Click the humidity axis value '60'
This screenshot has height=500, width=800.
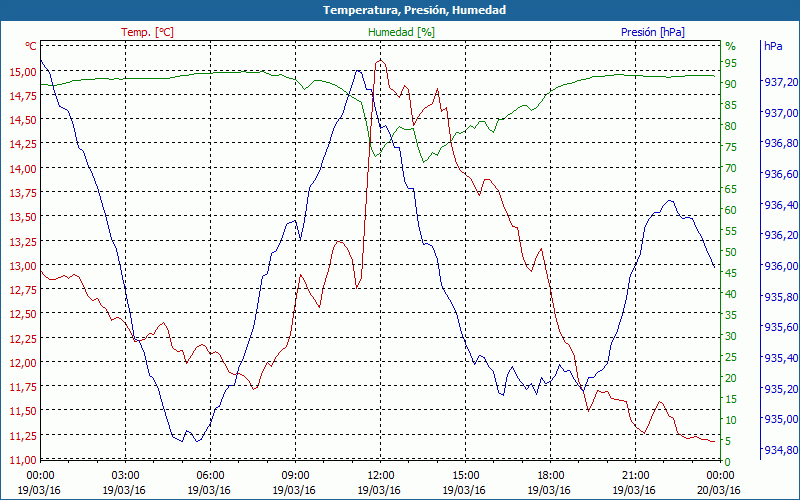pos(731,210)
